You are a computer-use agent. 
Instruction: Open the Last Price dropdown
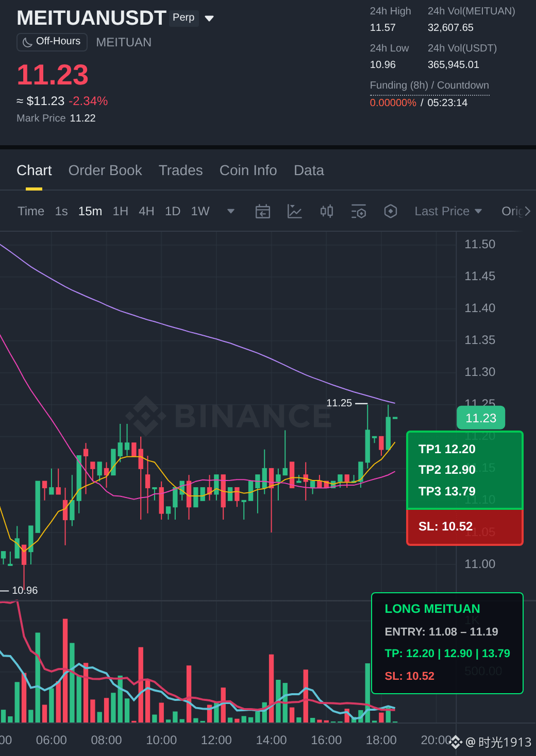click(448, 211)
